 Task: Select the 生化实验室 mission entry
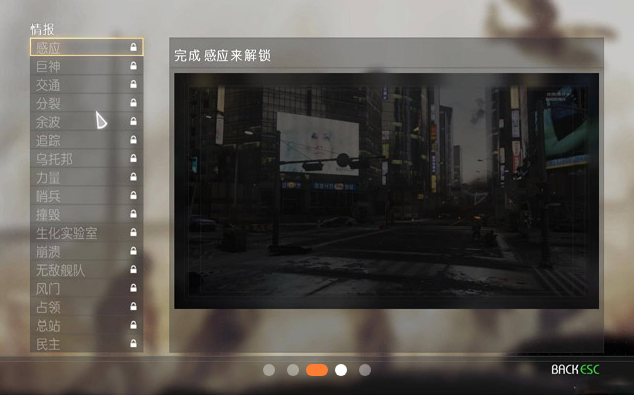pyautogui.click(x=87, y=233)
